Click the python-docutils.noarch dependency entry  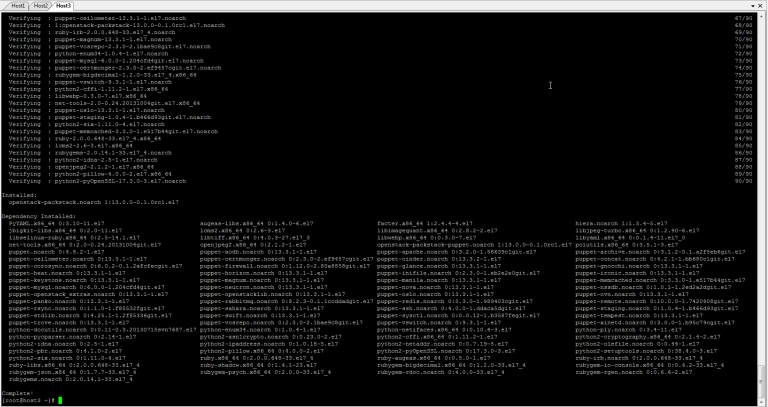(102, 330)
